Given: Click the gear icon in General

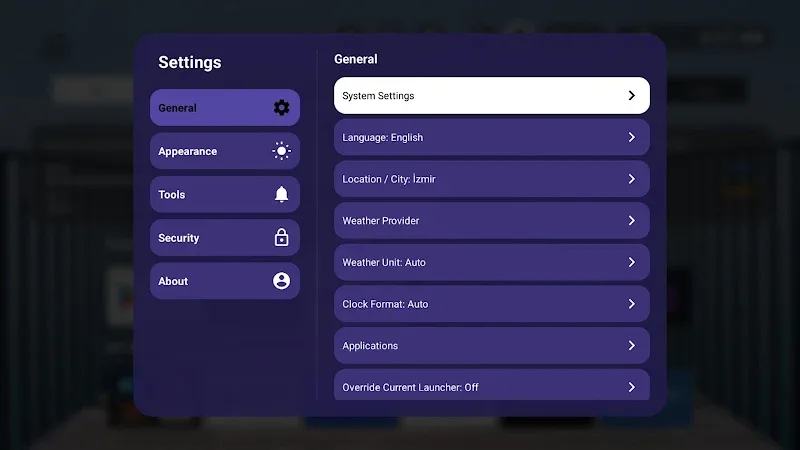Looking at the screenshot, I should pos(281,108).
